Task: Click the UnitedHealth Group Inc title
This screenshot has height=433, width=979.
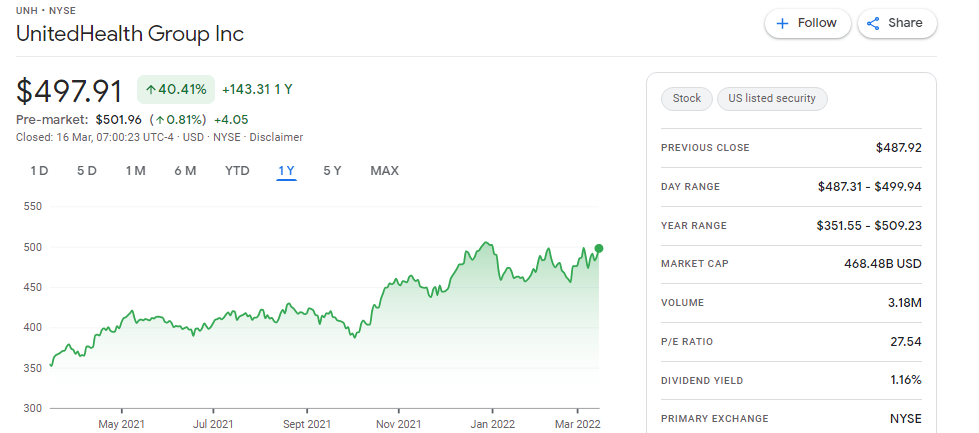Action: pyautogui.click(x=130, y=33)
